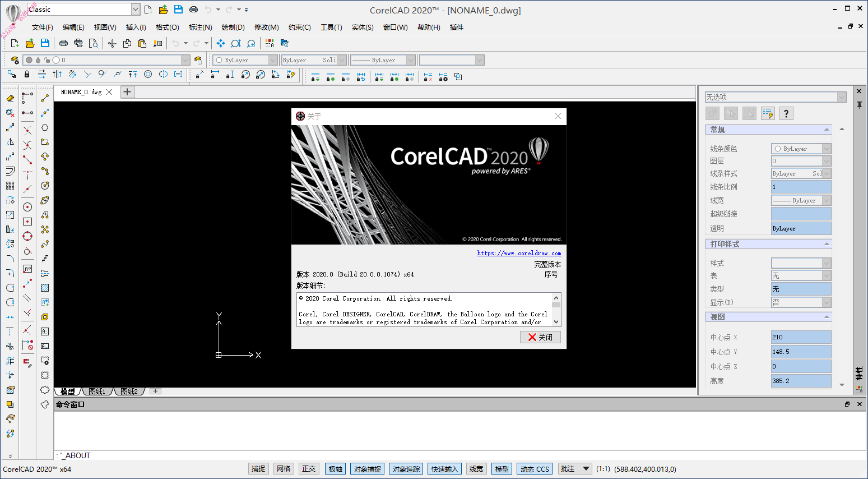Toggle 对象追踪 entity tracking
Viewport: 868px width, 479px height.
click(406, 469)
